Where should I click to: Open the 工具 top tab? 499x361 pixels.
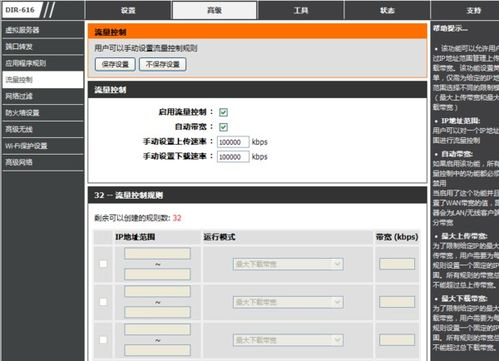coord(301,10)
